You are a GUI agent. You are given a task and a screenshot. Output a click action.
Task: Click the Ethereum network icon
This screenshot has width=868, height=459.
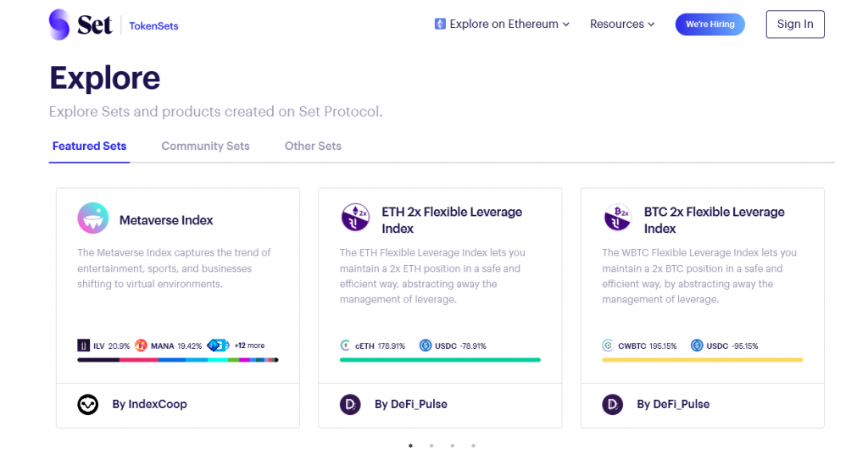(x=440, y=24)
